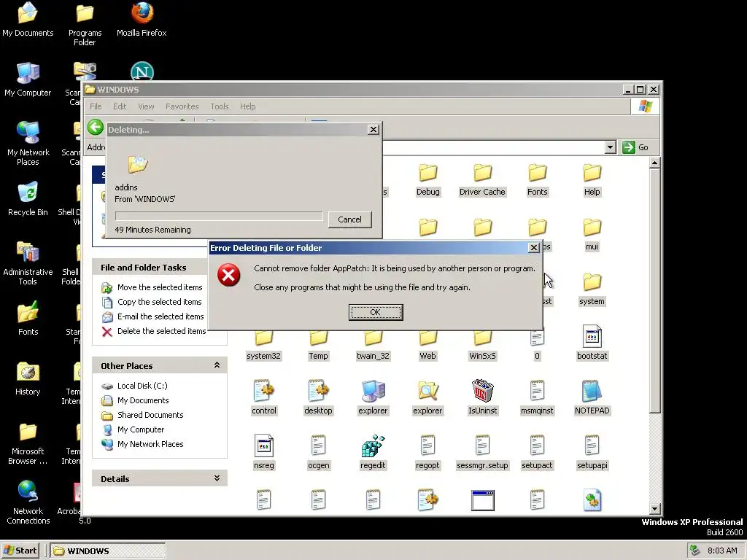Select the Help folder

[592, 180]
